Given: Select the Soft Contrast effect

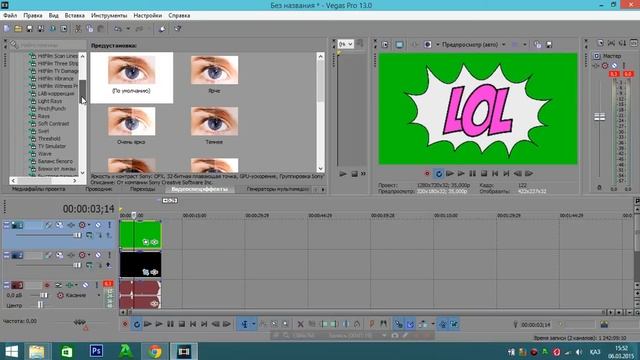Looking at the screenshot, I should 53,123.
